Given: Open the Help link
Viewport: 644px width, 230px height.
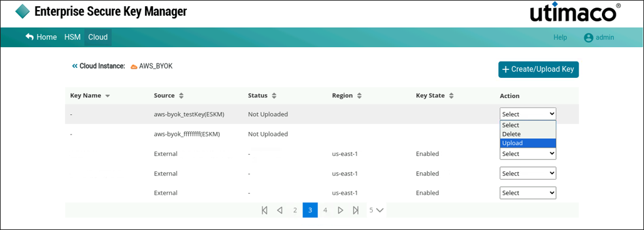Looking at the screenshot, I should tap(561, 38).
